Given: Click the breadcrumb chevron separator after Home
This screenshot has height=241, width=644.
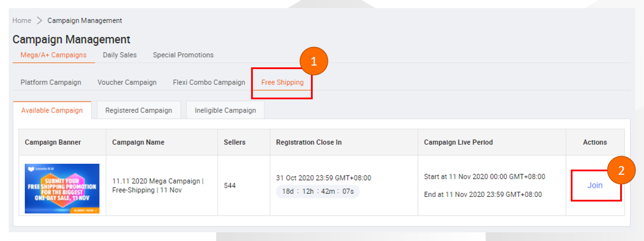Looking at the screenshot, I should pyautogui.click(x=39, y=20).
